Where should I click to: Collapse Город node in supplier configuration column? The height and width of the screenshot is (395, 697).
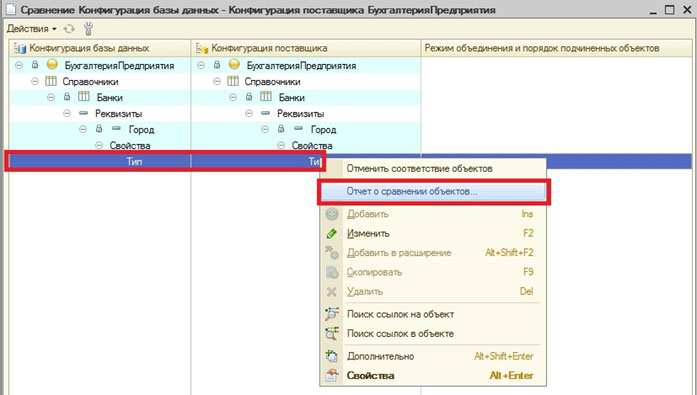(x=265, y=129)
